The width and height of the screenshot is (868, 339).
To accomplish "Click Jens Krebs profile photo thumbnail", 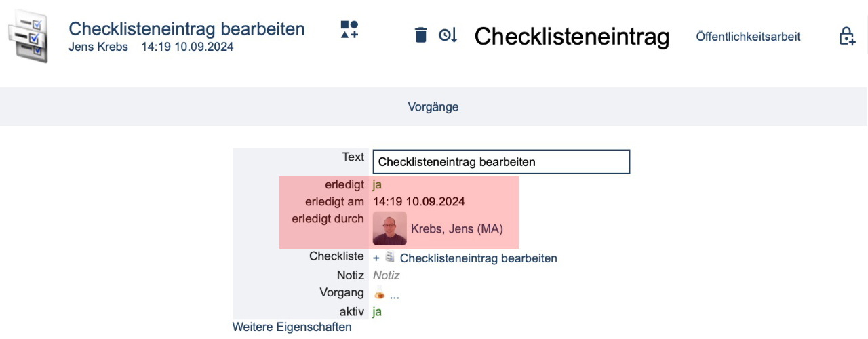I will click(390, 228).
